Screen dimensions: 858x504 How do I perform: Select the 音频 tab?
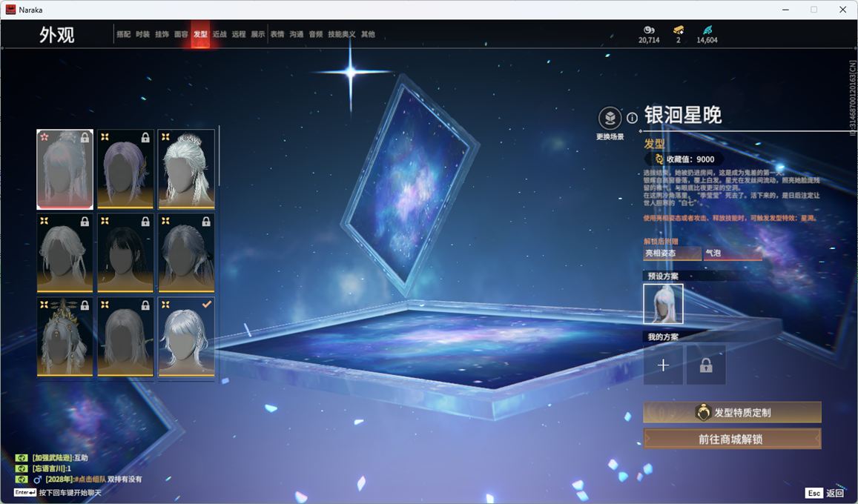tap(316, 34)
